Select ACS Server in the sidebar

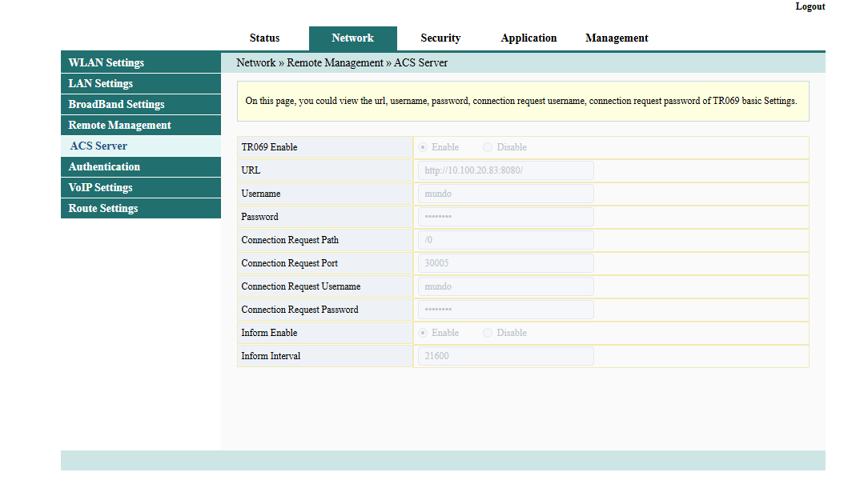click(x=141, y=146)
